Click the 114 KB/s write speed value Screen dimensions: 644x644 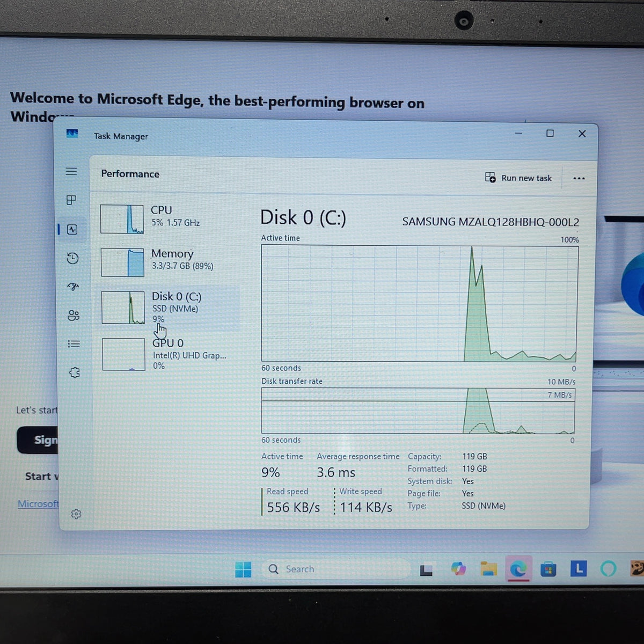click(366, 507)
